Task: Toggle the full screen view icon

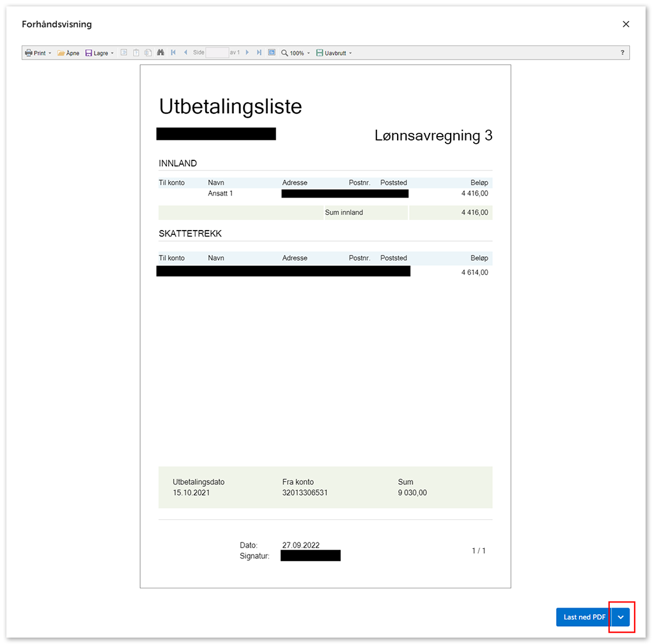Action: [x=272, y=53]
